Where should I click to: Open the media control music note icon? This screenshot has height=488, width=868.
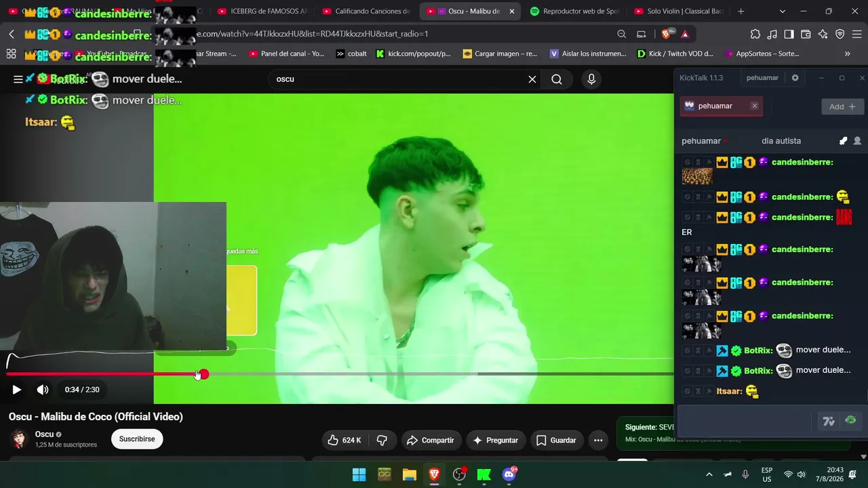point(772,34)
